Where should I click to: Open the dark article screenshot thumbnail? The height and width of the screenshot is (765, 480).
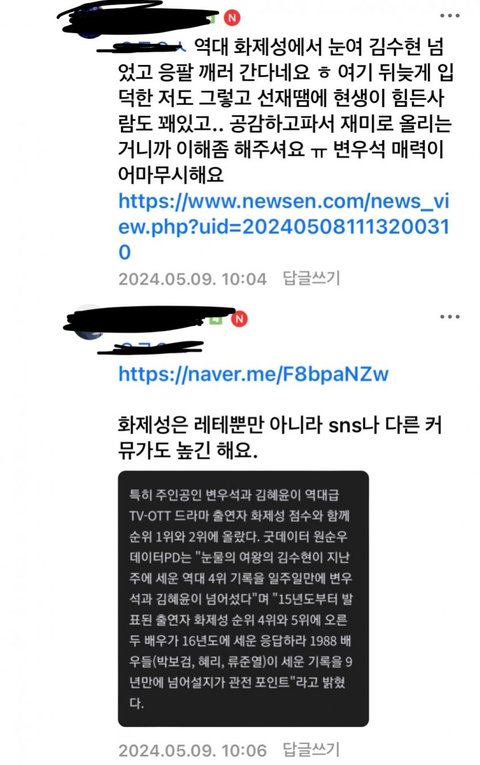[x=243, y=599]
